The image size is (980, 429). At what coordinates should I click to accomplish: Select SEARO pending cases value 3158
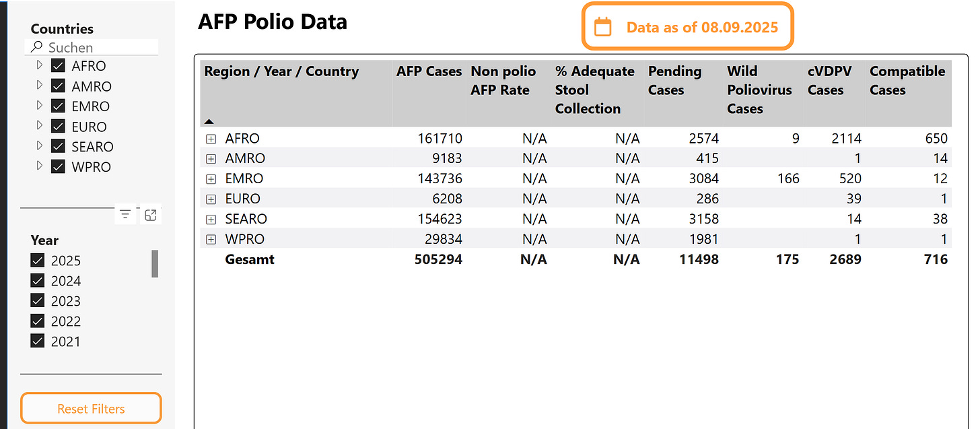[704, 219]
